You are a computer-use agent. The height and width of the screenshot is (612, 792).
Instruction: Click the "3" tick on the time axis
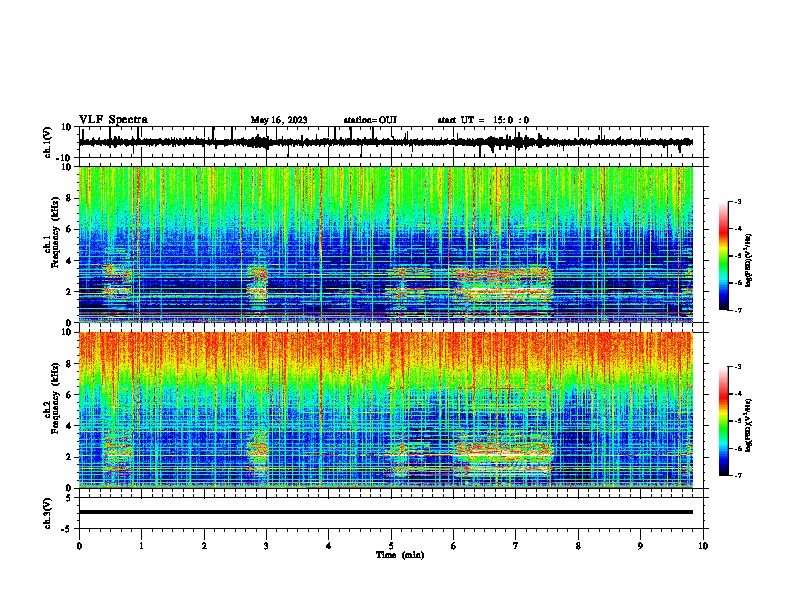click(267, 545)
